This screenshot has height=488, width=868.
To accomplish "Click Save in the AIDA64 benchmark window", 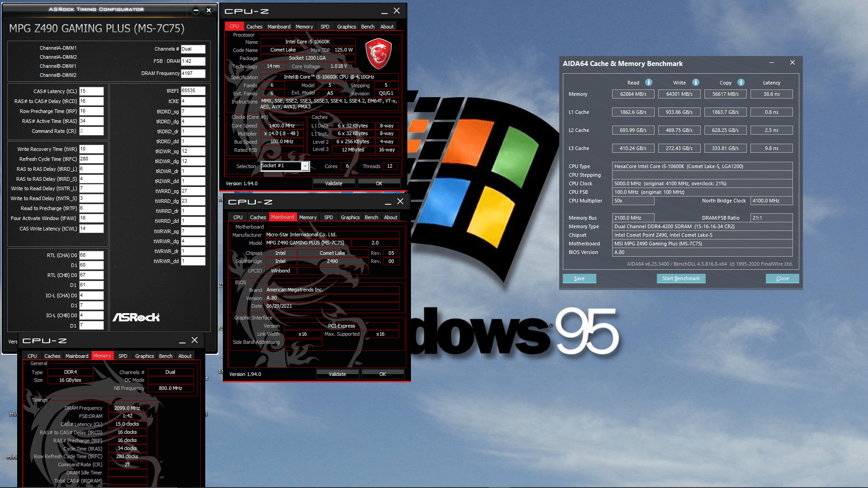I will pos(579,278).
